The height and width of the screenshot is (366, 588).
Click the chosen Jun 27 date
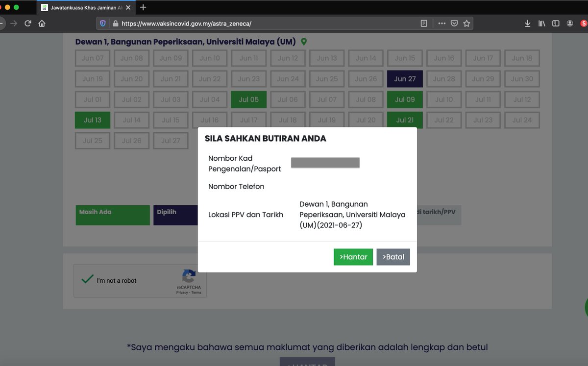coord(405,79)
